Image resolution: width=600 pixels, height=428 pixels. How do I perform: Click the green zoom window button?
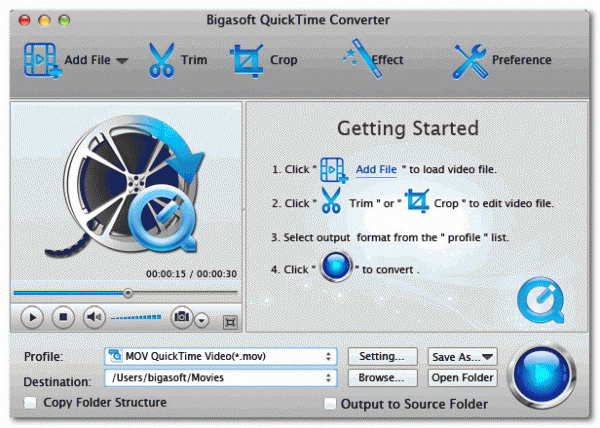(64, 20)
